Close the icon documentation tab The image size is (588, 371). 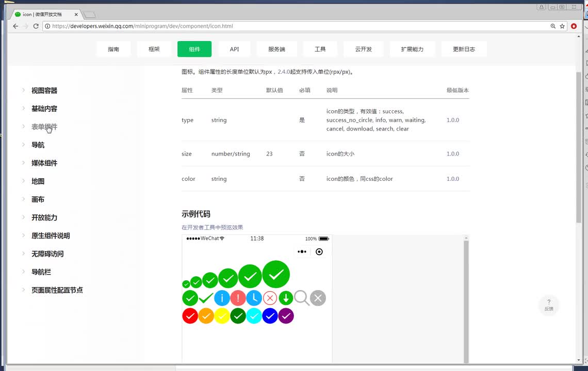pyautogui.click(x=76, y=14)
